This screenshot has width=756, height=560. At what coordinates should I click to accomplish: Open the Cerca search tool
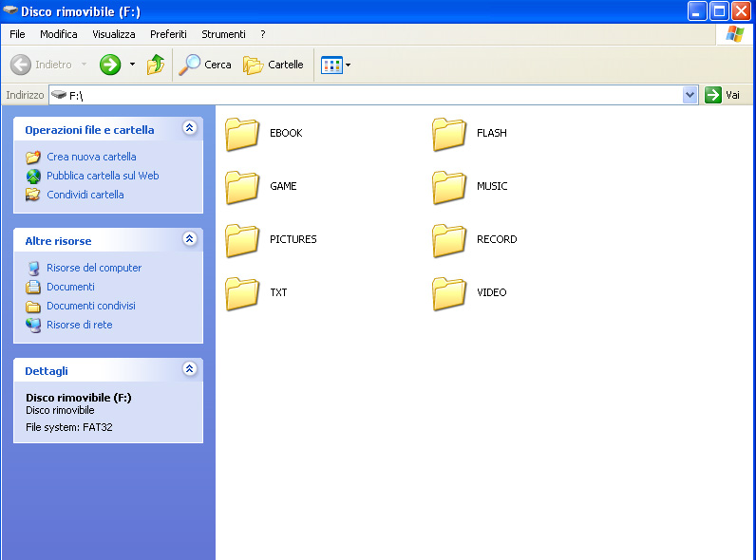point(206,65)
